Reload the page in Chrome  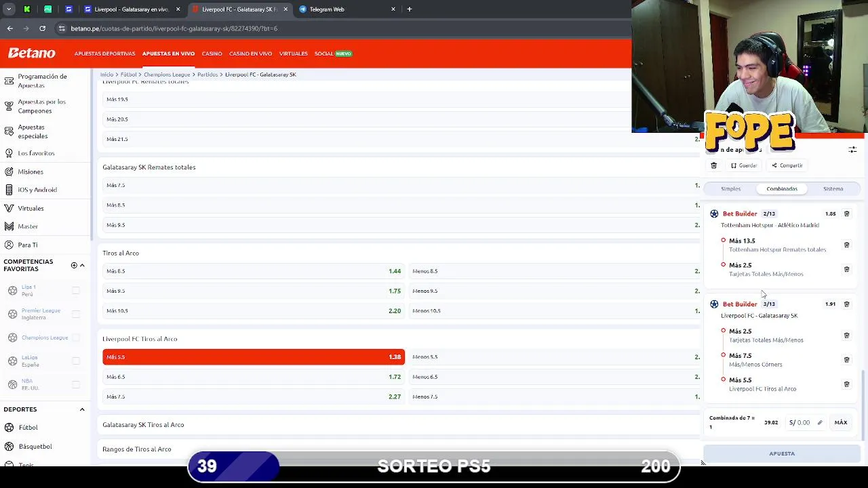[x=42, y=28]
